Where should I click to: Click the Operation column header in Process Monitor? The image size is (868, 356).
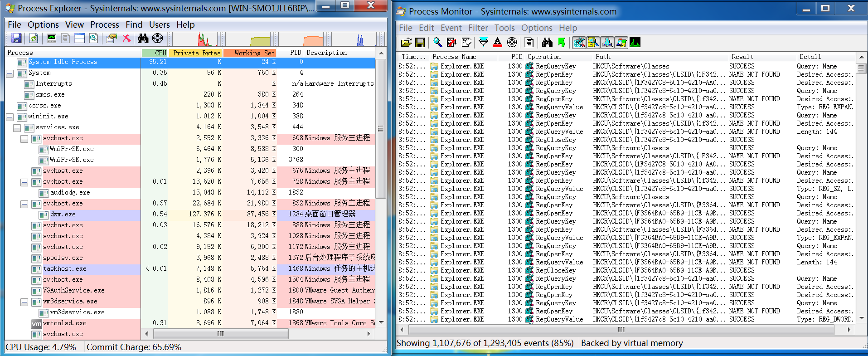(558, 57)
